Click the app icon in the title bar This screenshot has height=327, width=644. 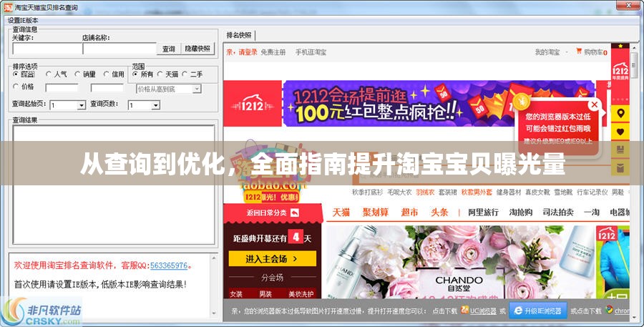8,7
